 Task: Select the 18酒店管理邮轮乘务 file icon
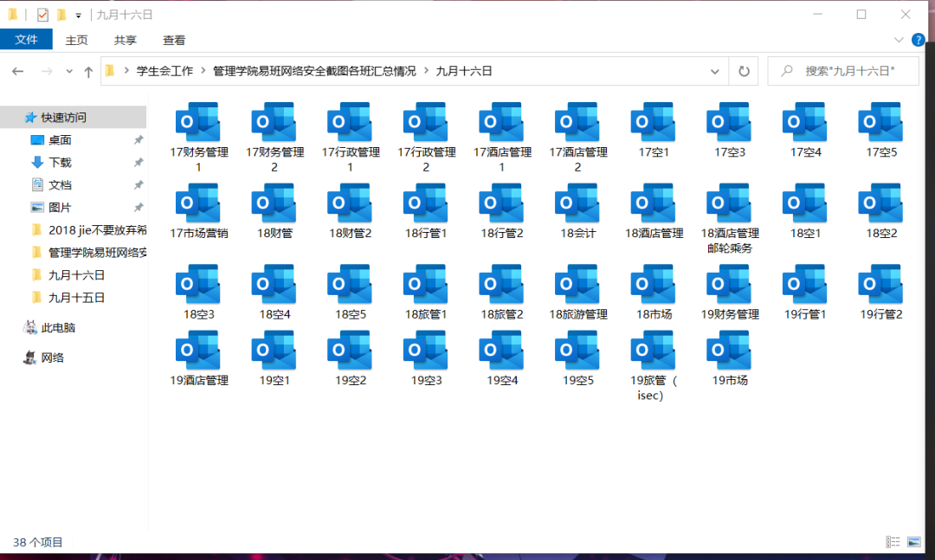[729, 203]
